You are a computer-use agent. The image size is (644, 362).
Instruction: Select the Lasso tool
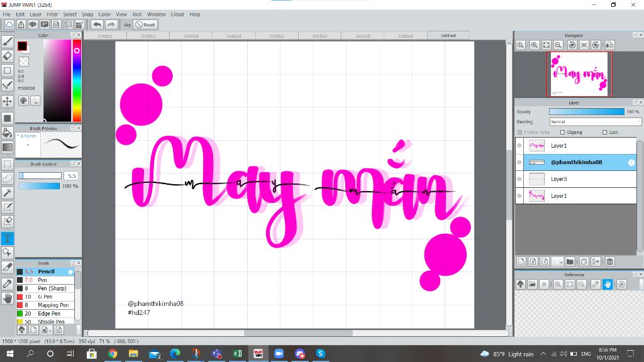click(8, 178)
